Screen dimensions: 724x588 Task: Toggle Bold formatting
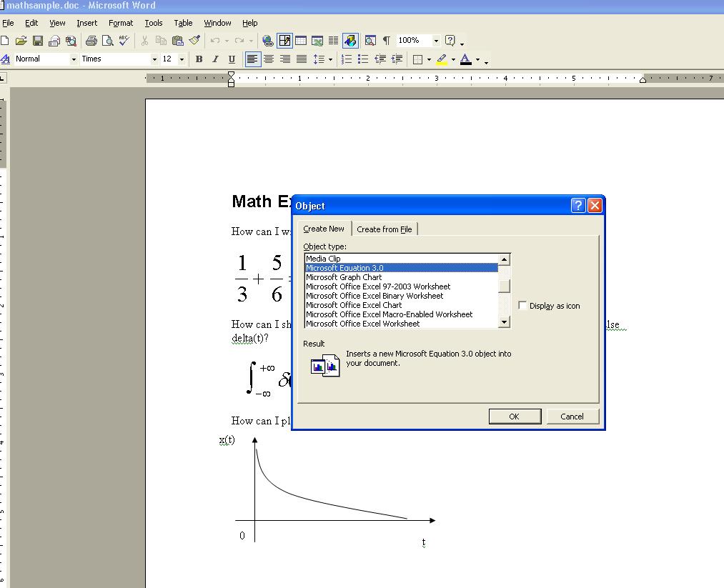(199, 59)
